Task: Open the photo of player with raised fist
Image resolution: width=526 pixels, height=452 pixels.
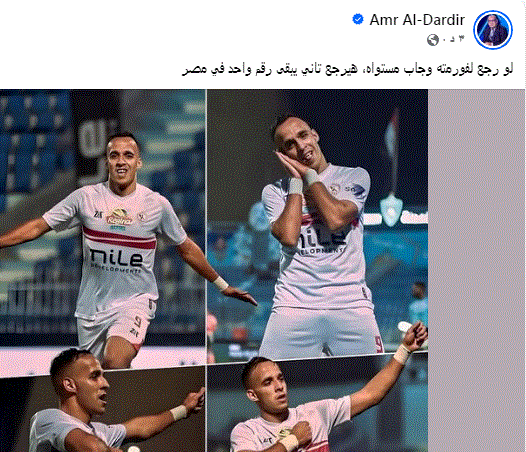Action: [x=317, y=406]
